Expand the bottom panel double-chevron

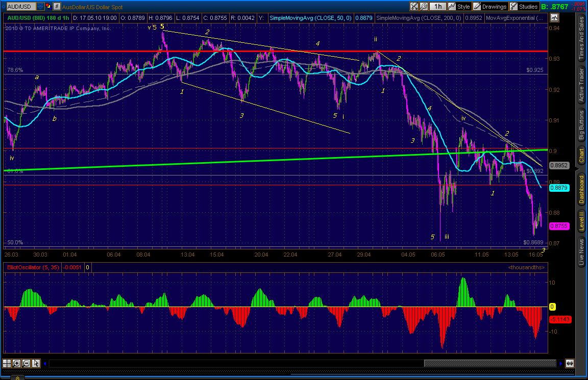tap(17, 377)
